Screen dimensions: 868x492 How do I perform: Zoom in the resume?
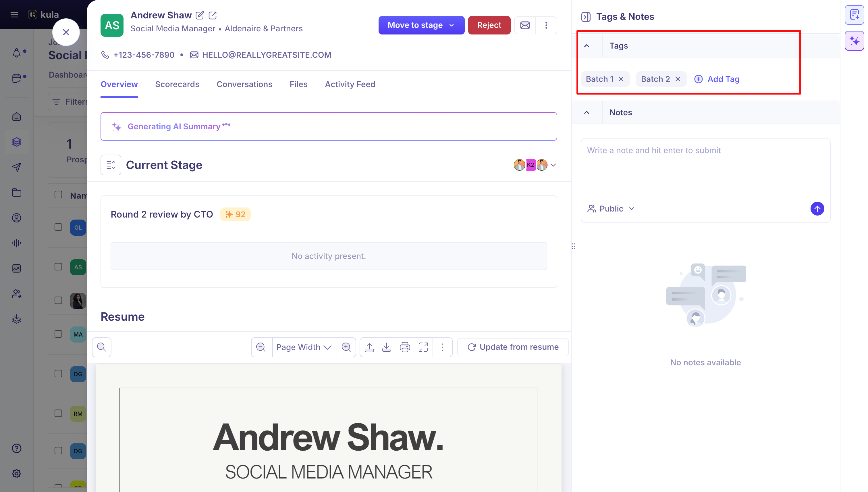coord(346,347)
